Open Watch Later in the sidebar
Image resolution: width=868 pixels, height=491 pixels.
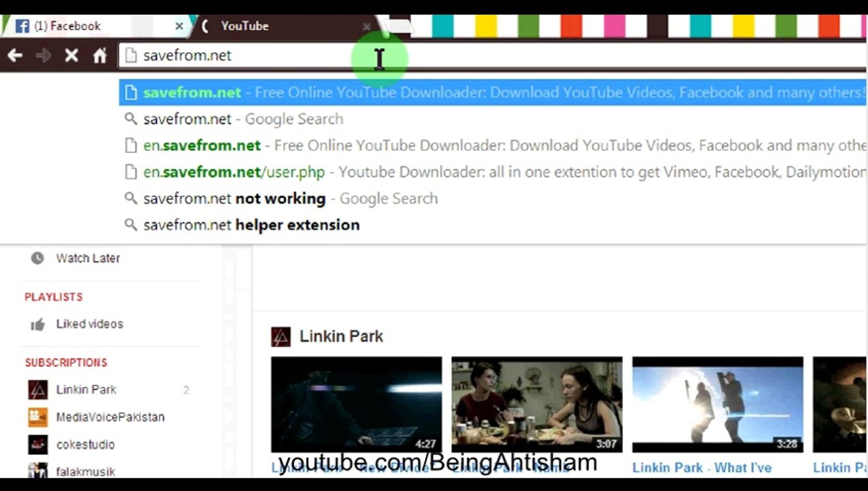pyautogui.click(x=88, y=258)
